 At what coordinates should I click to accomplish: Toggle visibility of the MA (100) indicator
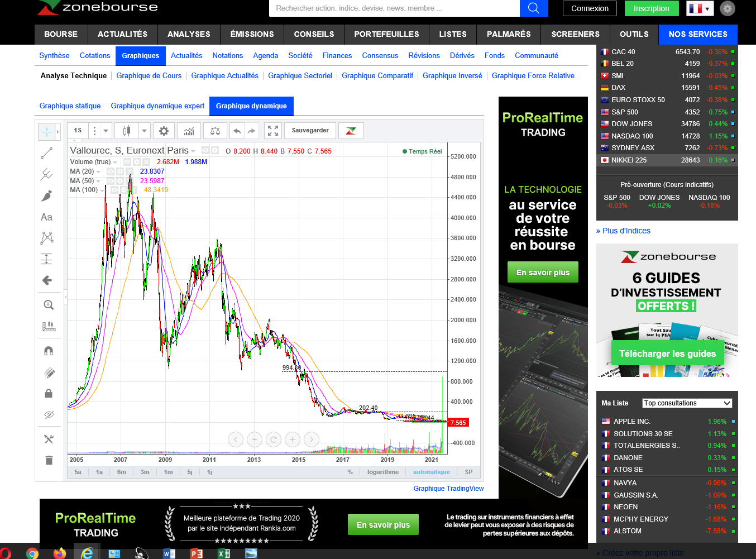coord(114,190)
